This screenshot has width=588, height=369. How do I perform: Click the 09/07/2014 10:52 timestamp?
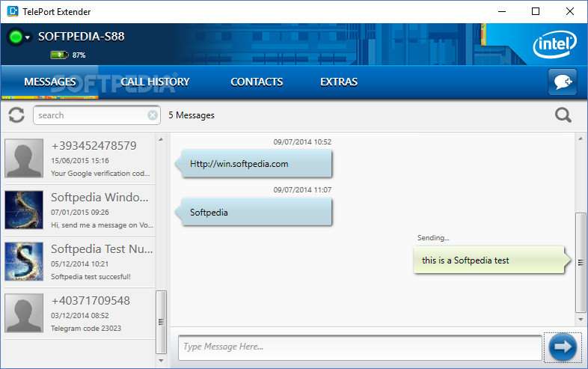[x=302, y=142]
